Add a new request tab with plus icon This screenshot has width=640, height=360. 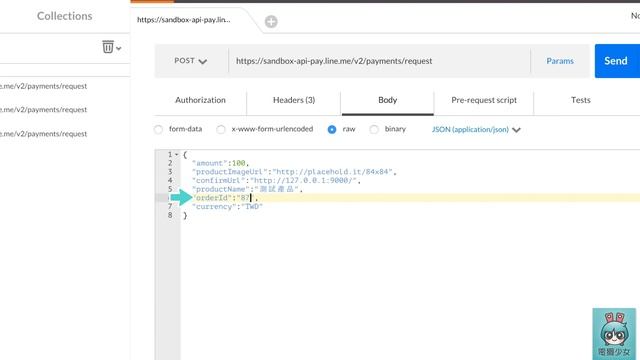click(271, 22)
